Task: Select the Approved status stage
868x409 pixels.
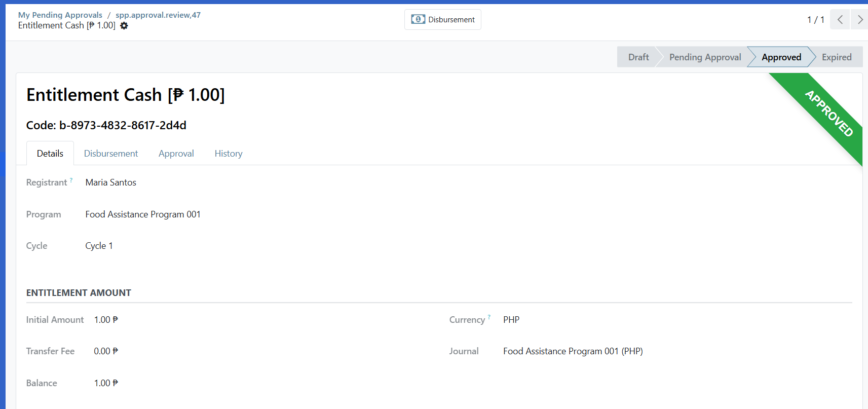Action: [x=781, y=57]
